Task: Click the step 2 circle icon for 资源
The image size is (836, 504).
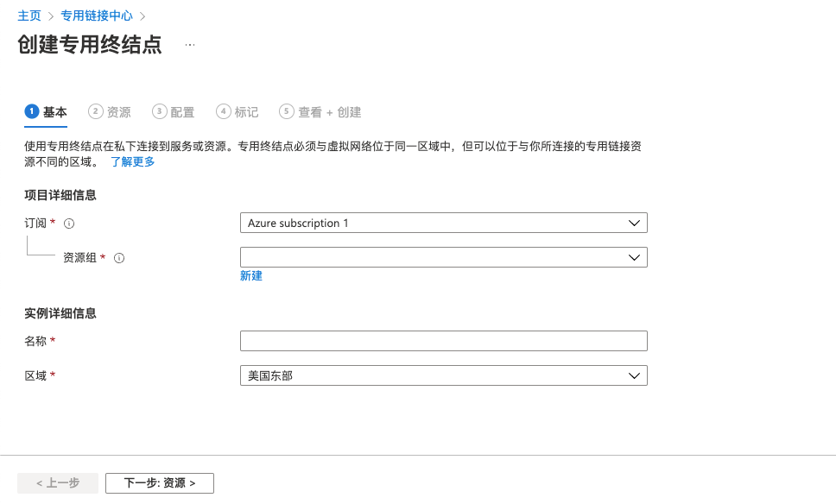Action: pos(96,111)
